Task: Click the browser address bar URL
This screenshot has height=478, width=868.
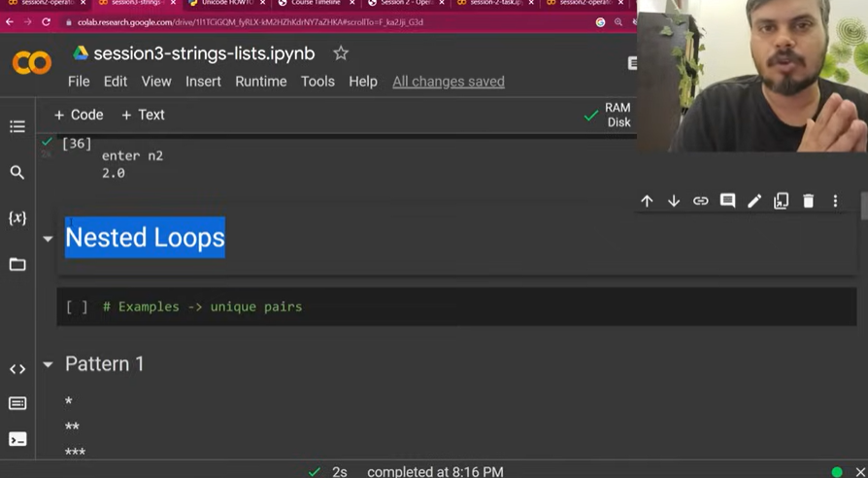Action: [x=250, y=22]
